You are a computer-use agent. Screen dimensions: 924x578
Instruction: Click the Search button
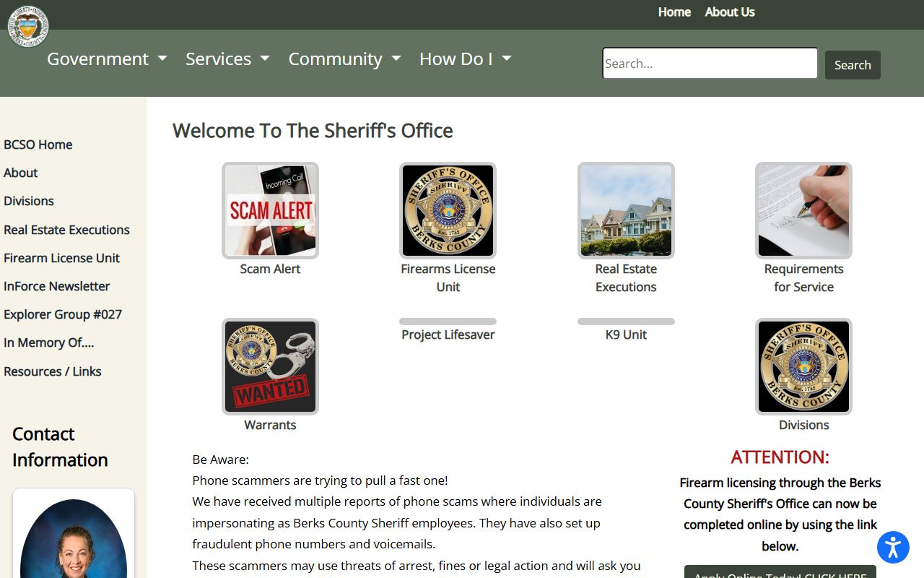point(853,65)
